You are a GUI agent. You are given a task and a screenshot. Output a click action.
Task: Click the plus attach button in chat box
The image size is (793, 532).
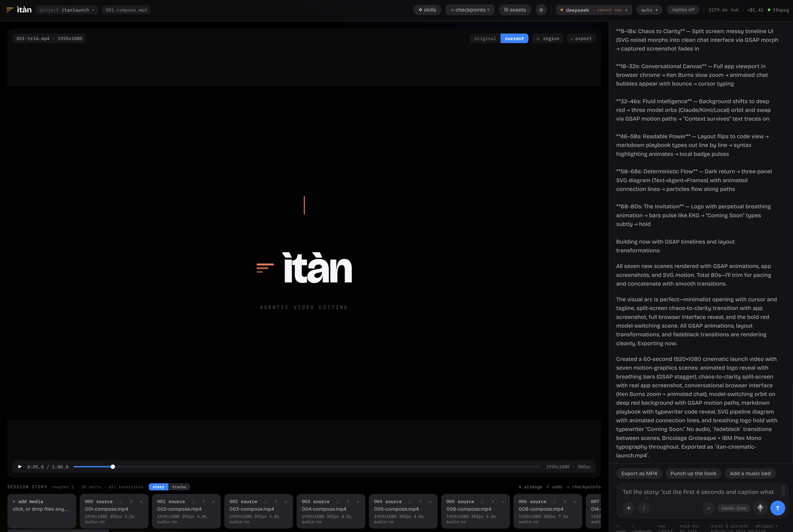pos(629,508)
